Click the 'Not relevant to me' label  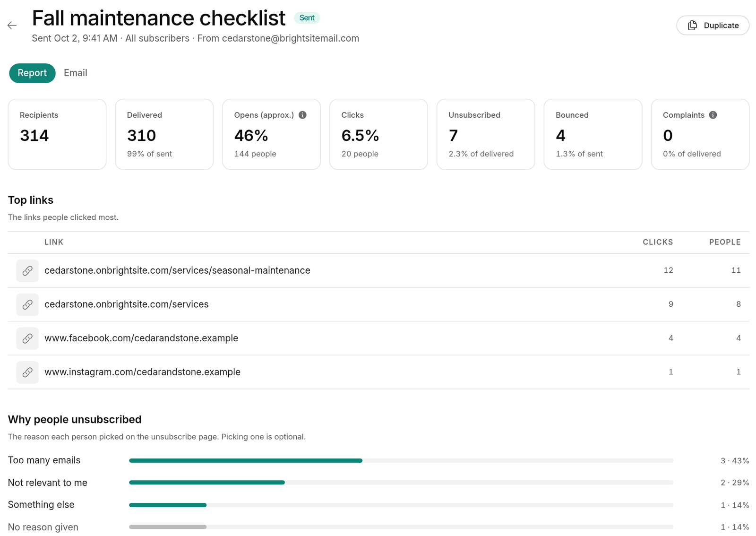pyautogui.click(x=48, y=483)
